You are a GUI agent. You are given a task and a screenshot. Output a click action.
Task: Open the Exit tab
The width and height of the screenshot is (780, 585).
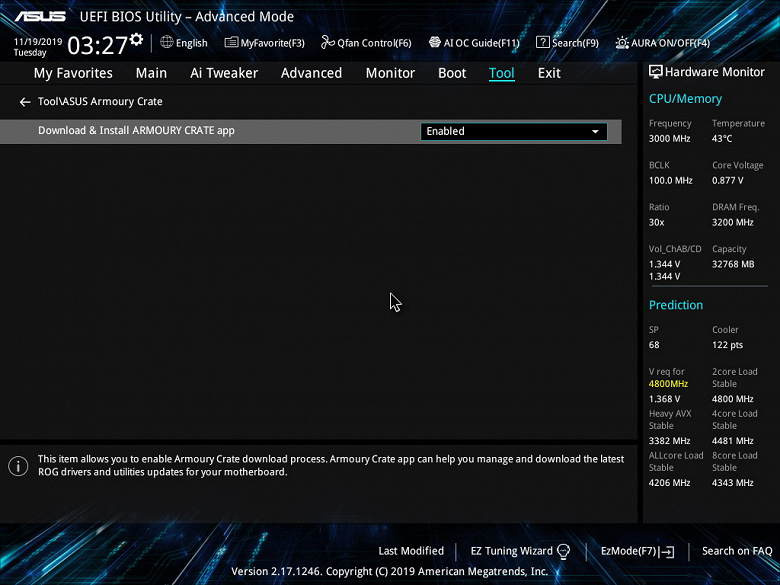pos(549,73)
